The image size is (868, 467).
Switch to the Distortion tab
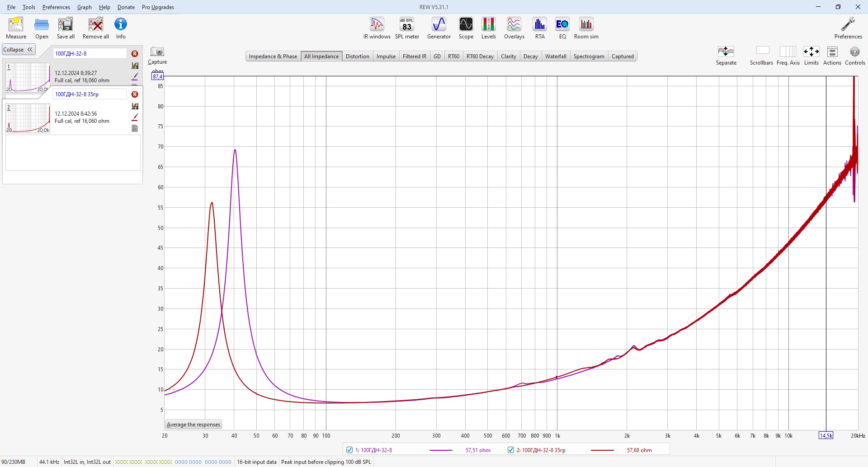[358, 56]
